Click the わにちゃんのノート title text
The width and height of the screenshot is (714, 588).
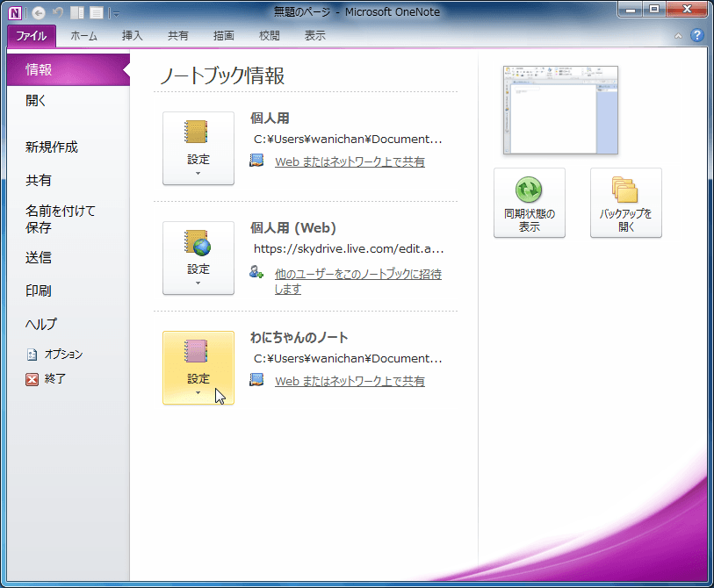pyautogui.click(x=299, y=338)
